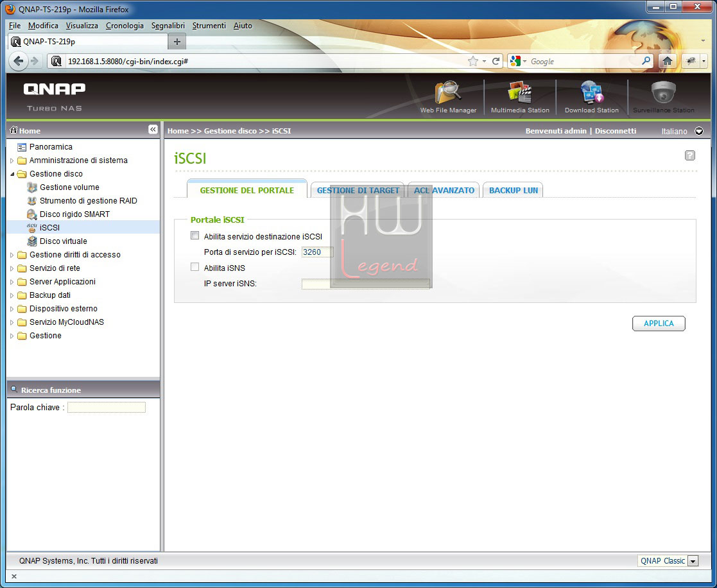Click the Ricerca funzione magnifier icon
The width and height of the screenshot is (717, 588).
point(14,390)
